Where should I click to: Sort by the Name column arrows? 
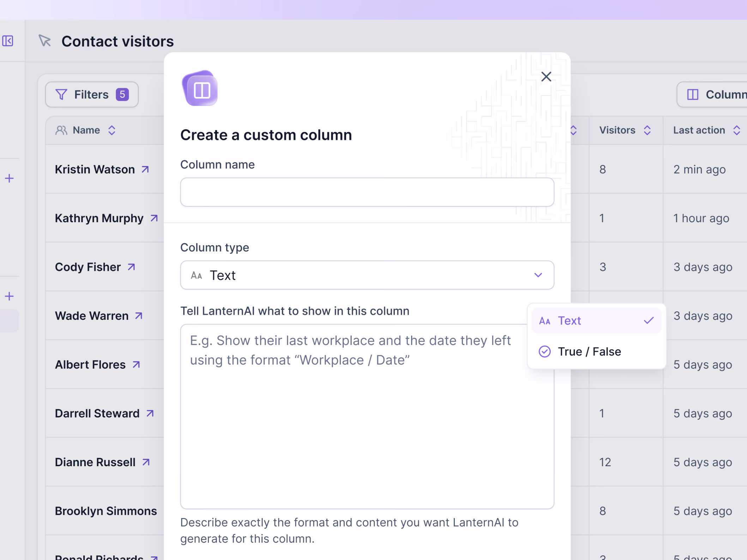112,130
